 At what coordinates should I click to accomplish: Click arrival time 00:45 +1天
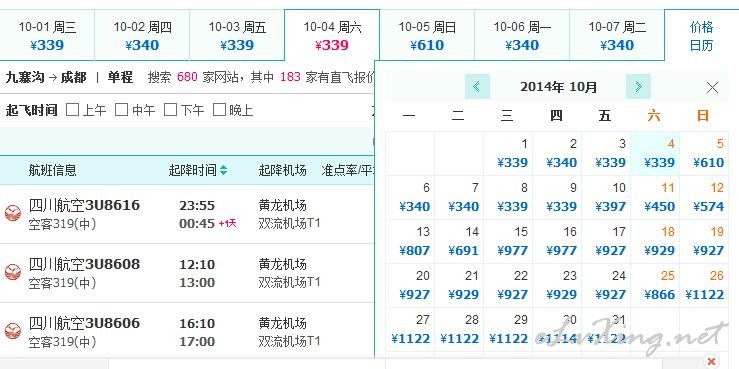click(x=208, y=223)
